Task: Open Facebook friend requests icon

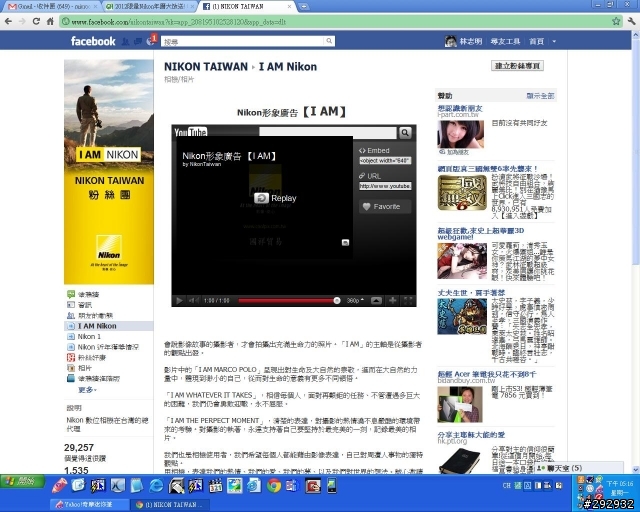Action: (126, 41)
